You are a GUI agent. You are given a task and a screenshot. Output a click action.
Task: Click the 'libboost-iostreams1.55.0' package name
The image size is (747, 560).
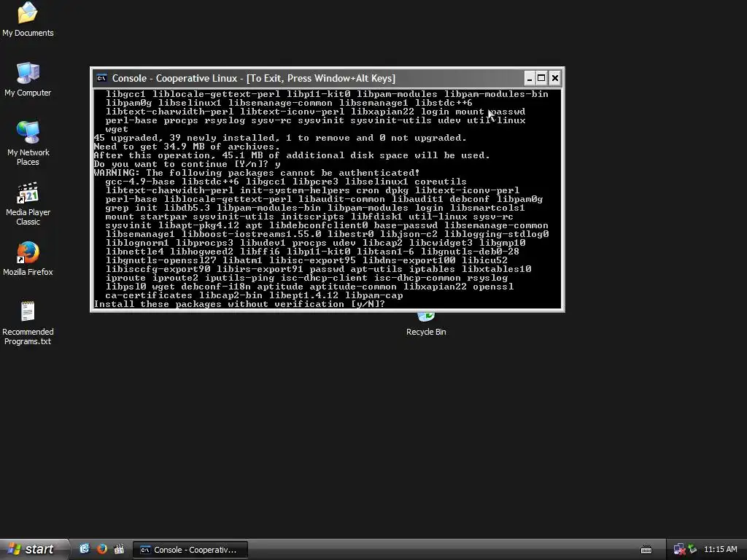coord(252,234)
